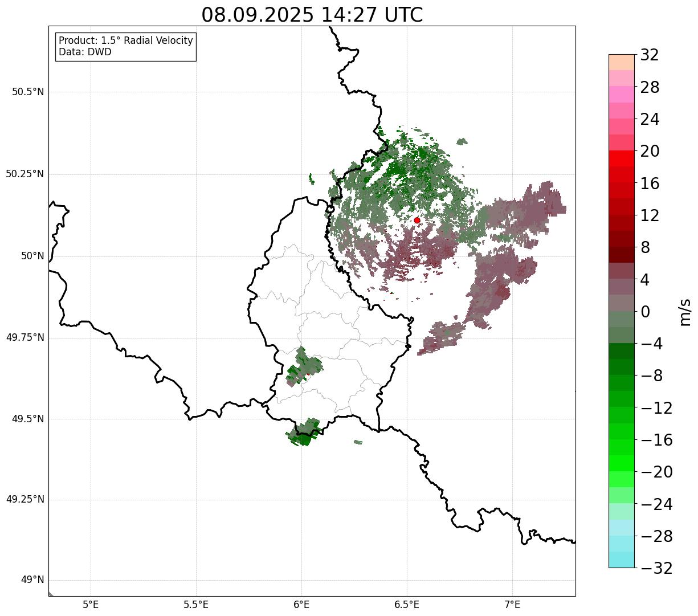Click the 49.25°N latitude label
Viewport: 698px width, 616px height.
click(x=25, y=500)
